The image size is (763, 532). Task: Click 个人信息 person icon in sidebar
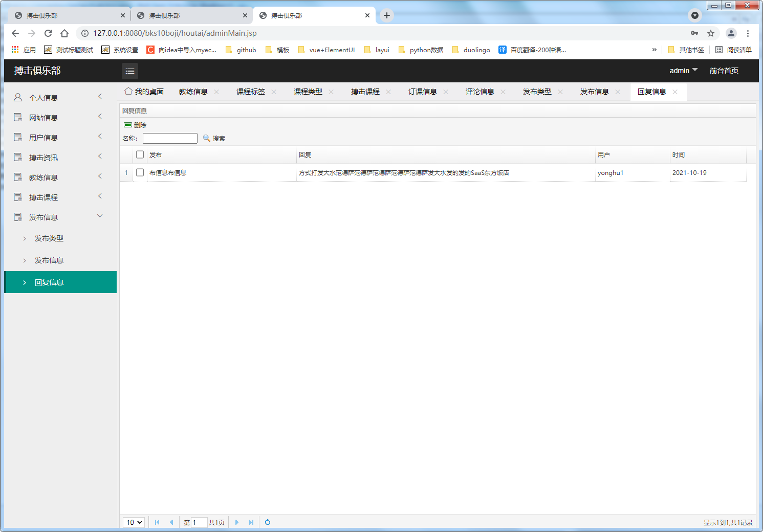coord(18,97)
